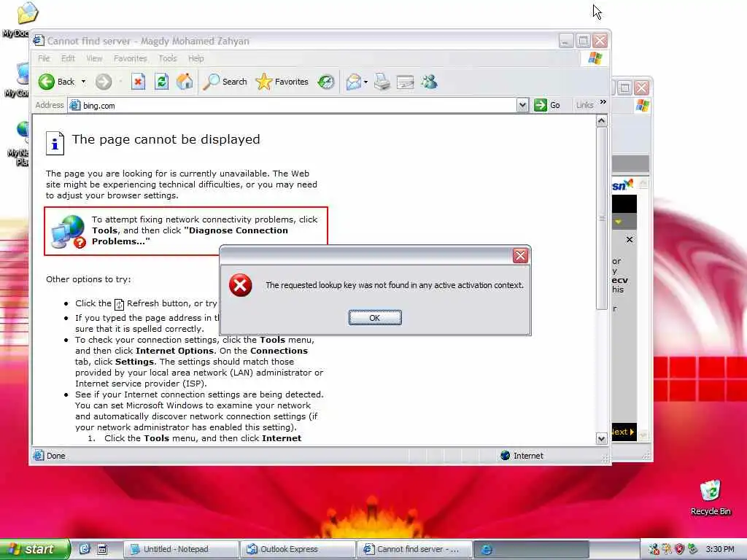This screenshot has width=747, height=560.
Task: Click the Edit page toolbar icon
Action: (x=406, y=82)
